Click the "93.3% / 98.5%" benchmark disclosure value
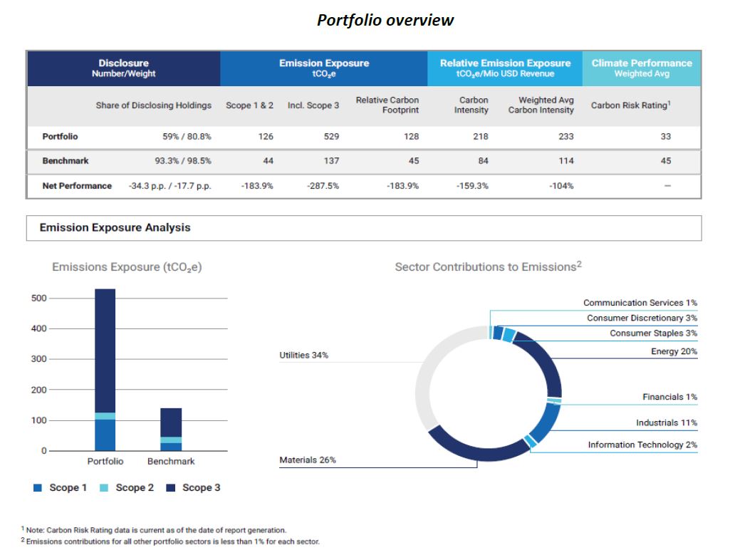 [183, 161]
